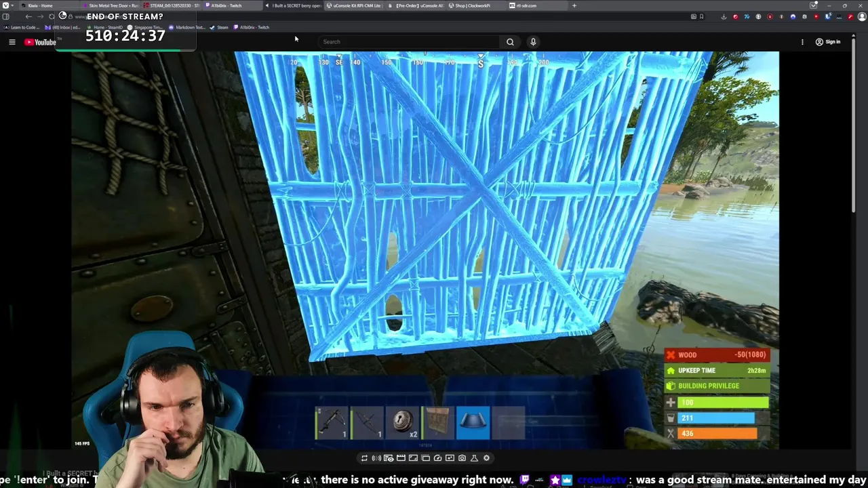Select the hunting bow hotbar slot
Viewport: 868px width, 488px height.
point(367,422)
